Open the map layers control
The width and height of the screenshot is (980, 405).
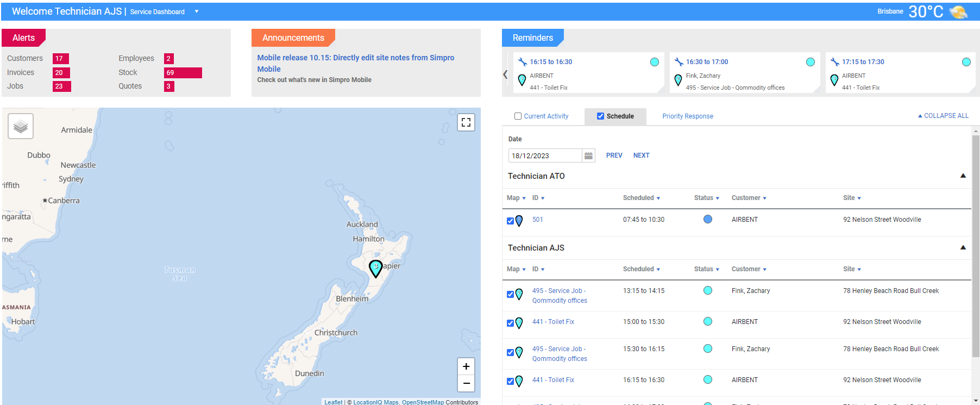click(21, 126)
